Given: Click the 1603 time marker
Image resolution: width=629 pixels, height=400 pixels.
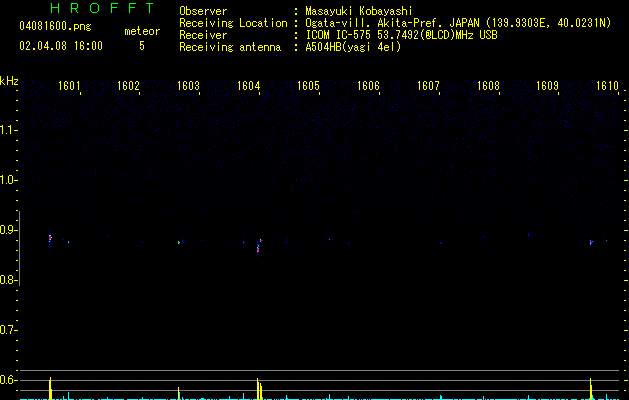Looking at the screenshot, I should 189,86.
